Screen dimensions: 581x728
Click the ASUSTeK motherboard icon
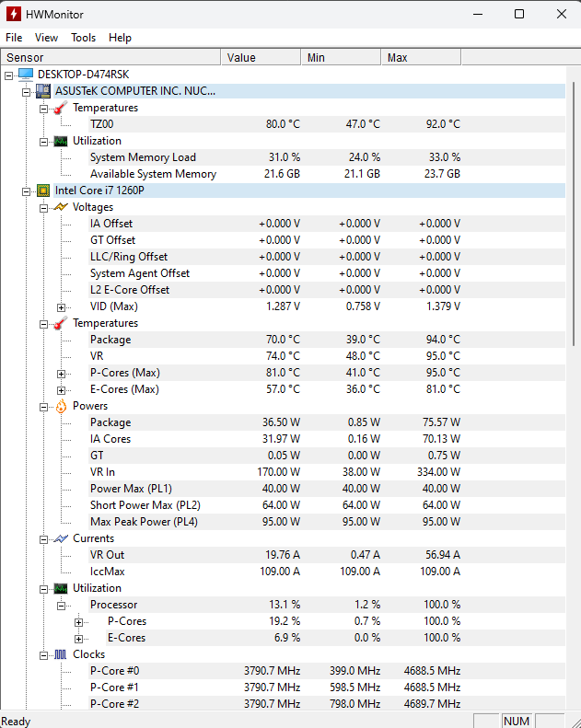click(x=43, y=91)
